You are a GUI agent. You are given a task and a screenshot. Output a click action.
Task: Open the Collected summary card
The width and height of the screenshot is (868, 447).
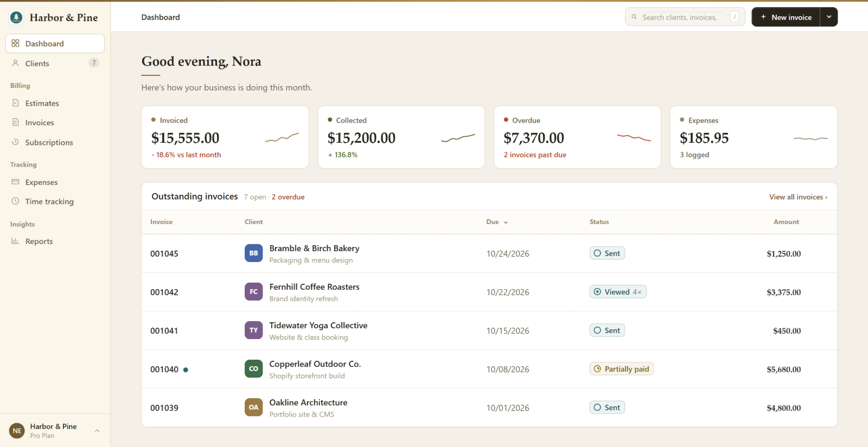(401, 137)
